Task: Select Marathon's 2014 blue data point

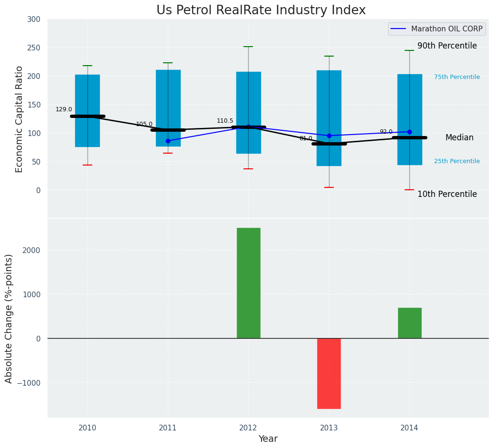Action: [409, 132]
